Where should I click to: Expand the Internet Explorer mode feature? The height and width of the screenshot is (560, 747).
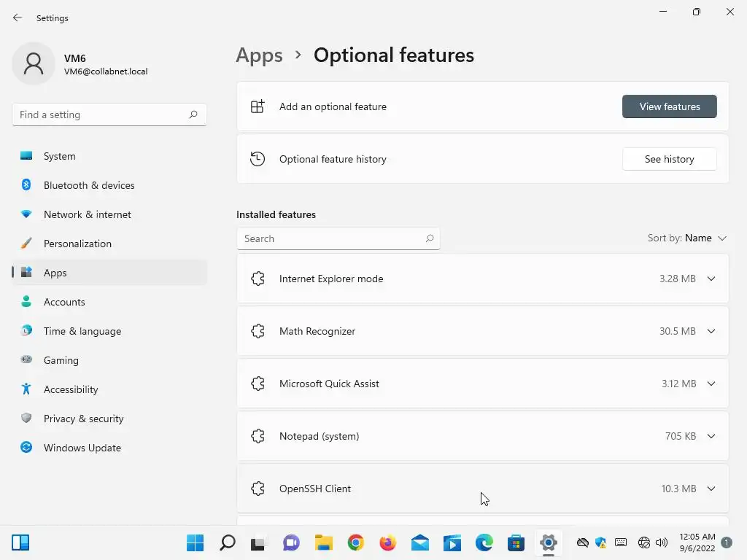[711, 279]
